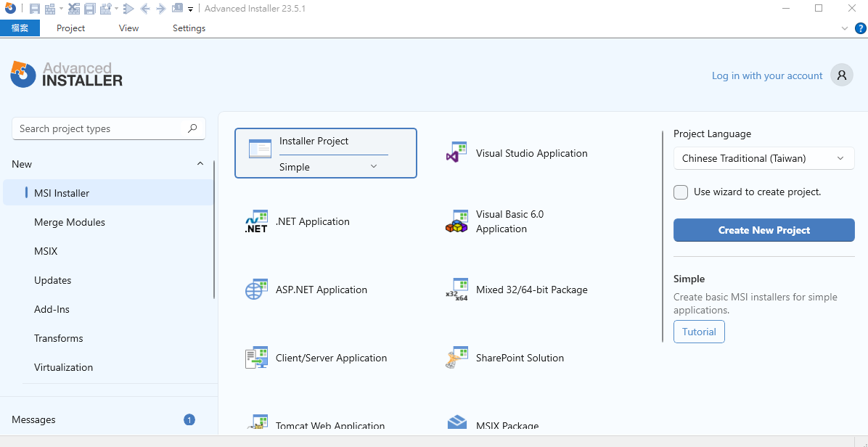Click the Build brick-wall icon in quick access toolbar
Image resolution: width=868 pixels, height=447 pixels.
coord(50,8)
